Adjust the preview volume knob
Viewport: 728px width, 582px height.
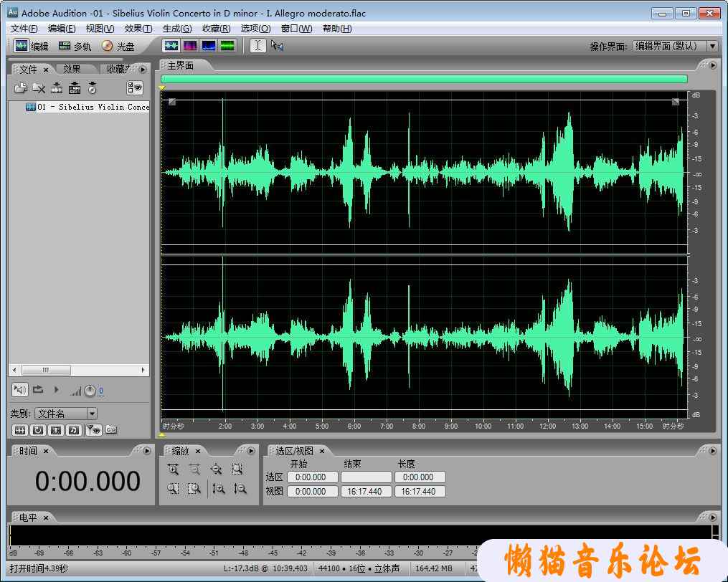tap(90, 391)
